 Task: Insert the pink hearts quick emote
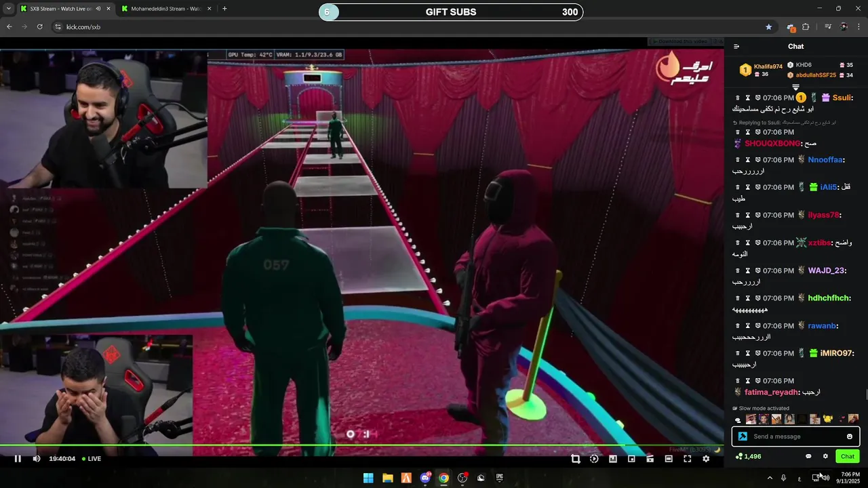842,420
